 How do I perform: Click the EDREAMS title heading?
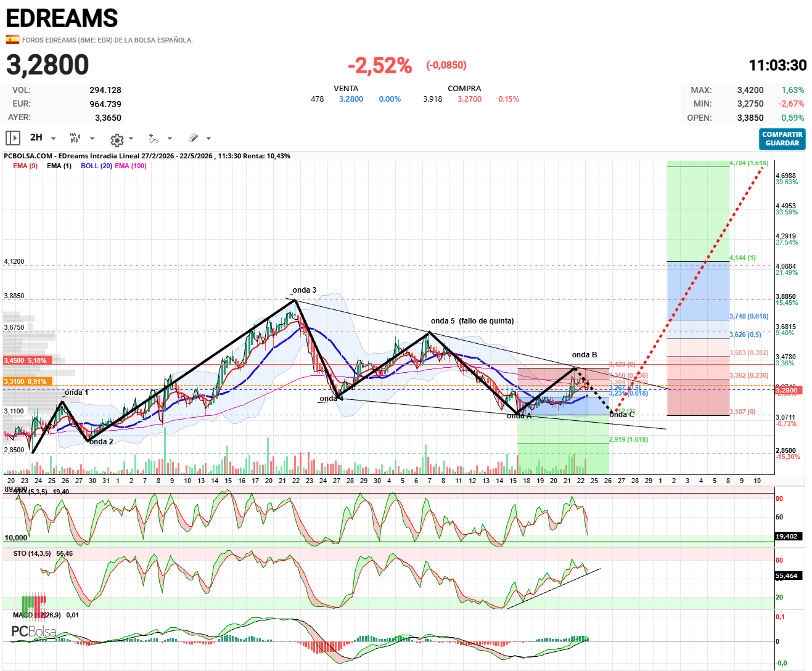coord(62,18)
